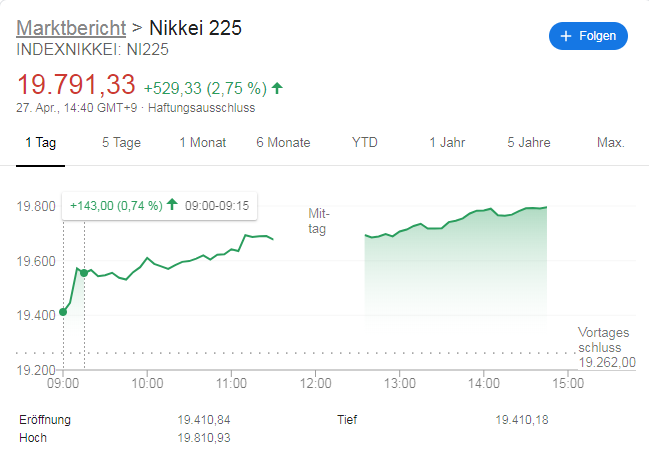649x466 pixels.
Task: Click the Vortagesschluss 19.262,00 label
Action: tap(607, 347)
